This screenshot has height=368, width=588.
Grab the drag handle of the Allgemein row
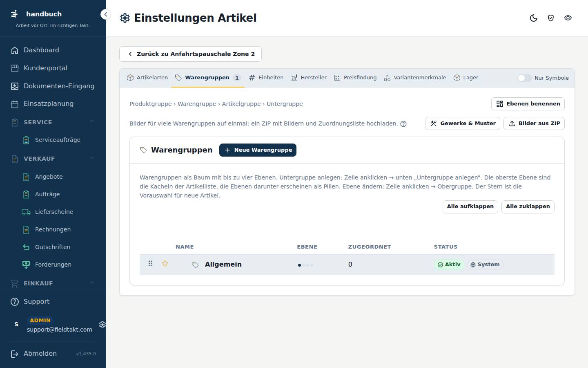150,264
